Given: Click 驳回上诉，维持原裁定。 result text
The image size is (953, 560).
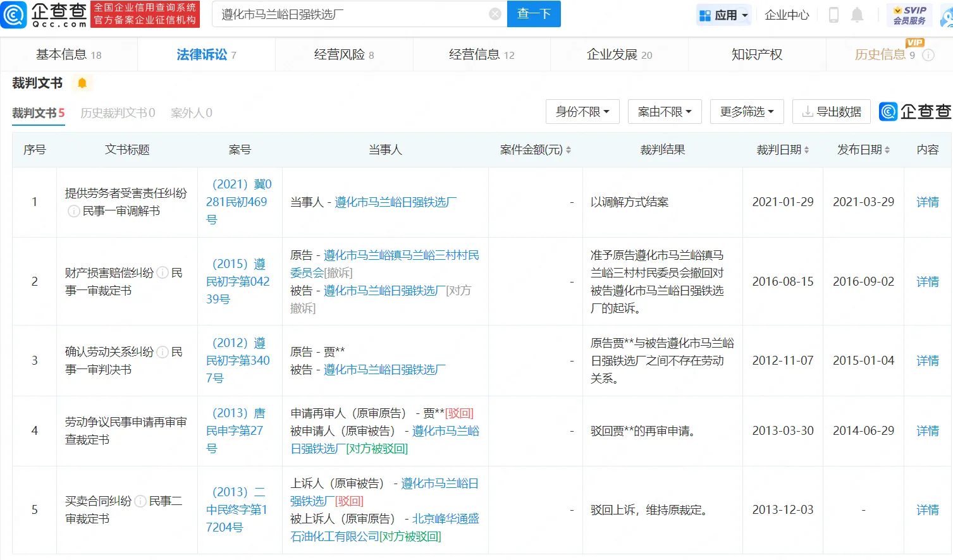Looking at the screenshot, I should (649, 510).
